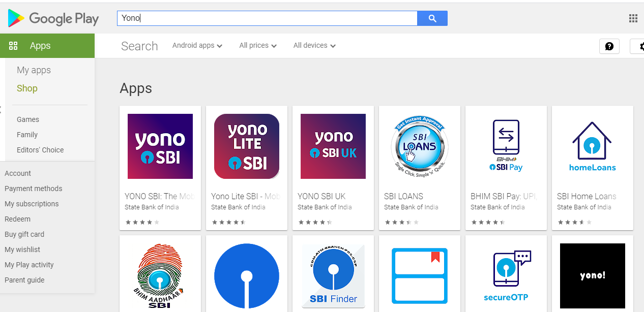Open Buy gift card link
This screenshot has width=644, height=312.
coord(24,234)
